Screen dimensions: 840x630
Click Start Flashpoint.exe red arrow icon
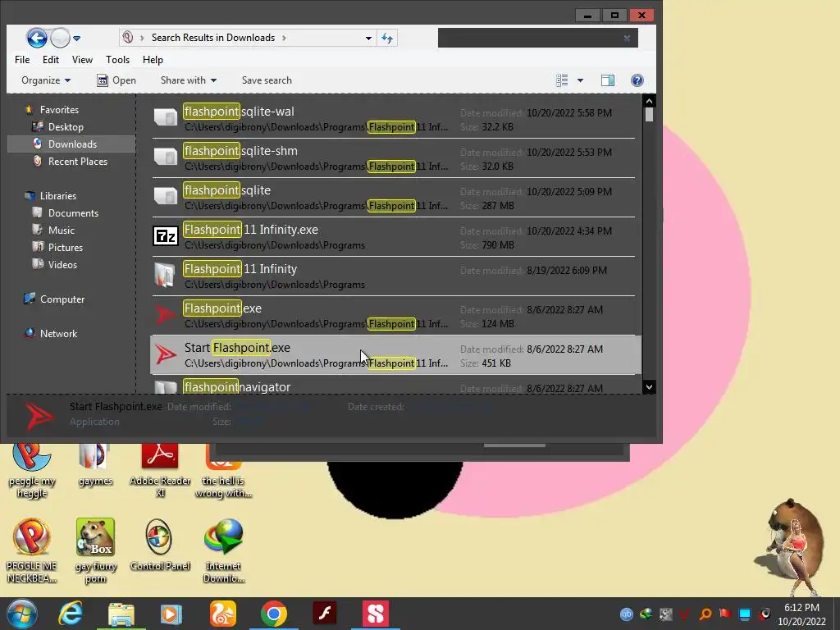[x=166, y=354]
